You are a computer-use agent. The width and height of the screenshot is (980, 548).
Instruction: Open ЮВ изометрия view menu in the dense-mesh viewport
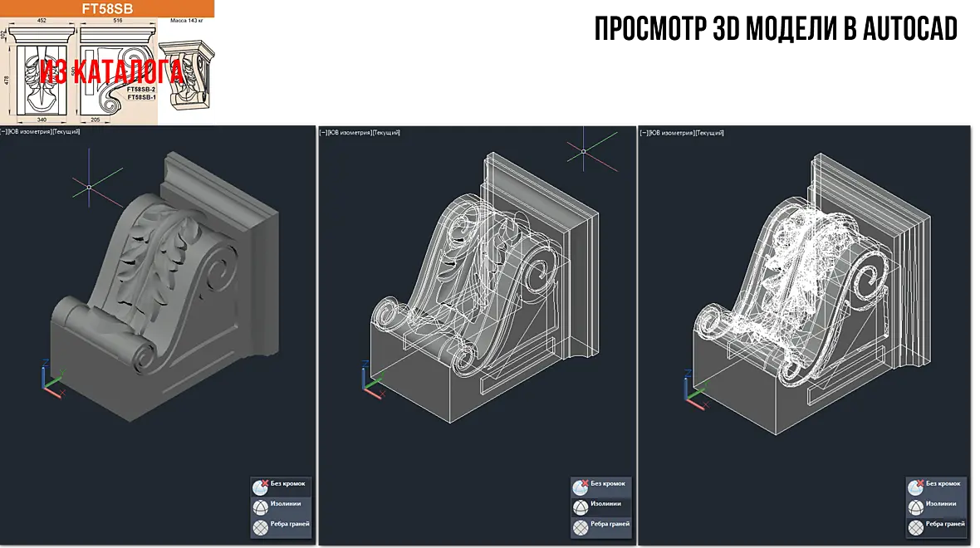[669, 133]
